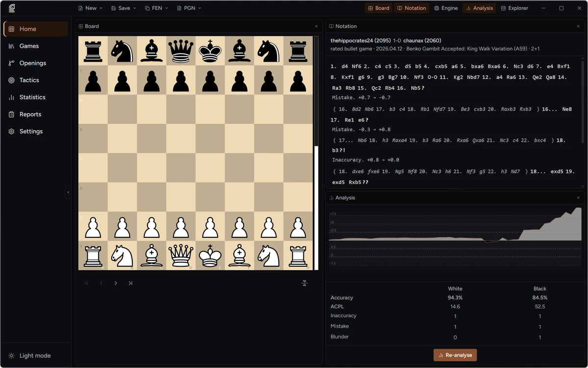Toggle the Analysis panel button
This screenshot has width=588, height=368.
point(479,8)
